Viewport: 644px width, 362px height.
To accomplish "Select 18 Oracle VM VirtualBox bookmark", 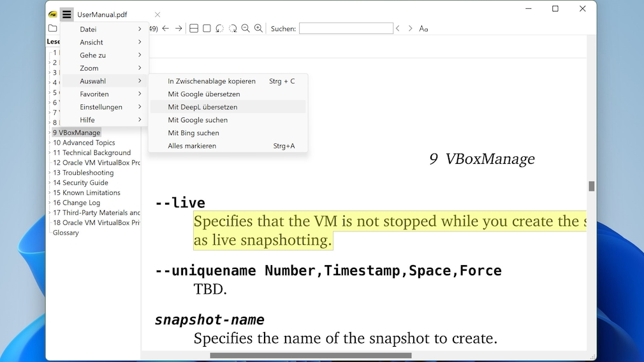I will [x=96, y=223].
